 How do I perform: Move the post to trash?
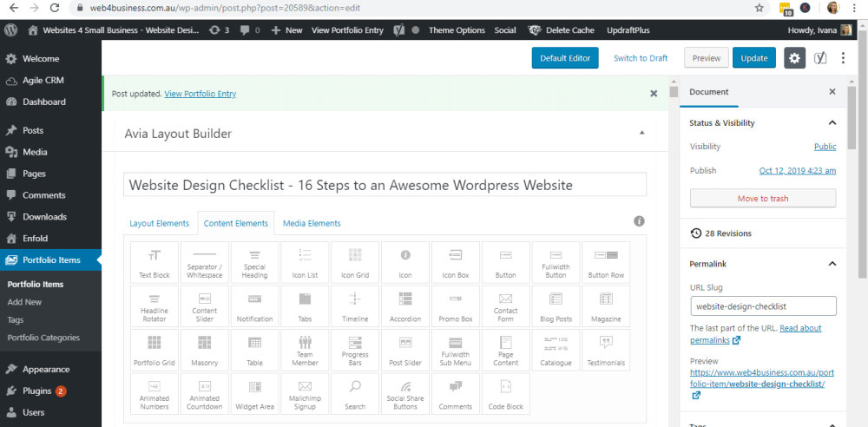pos(763,198)
